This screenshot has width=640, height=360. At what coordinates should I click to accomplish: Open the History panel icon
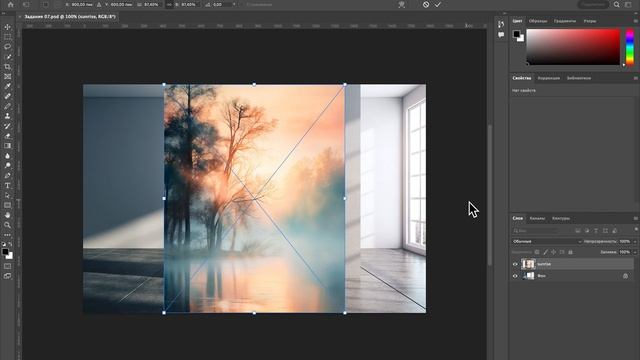click(501, 24)
